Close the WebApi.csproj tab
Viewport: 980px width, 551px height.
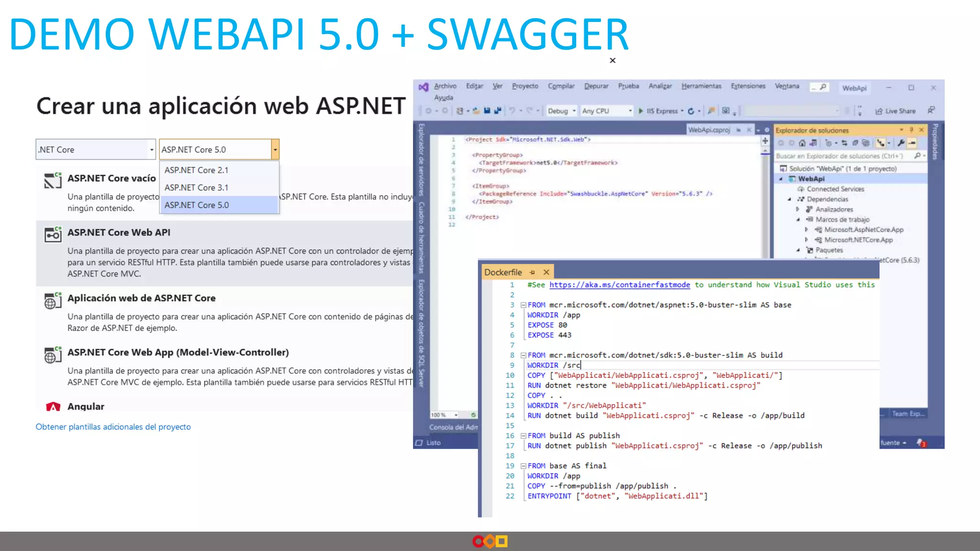(749, 130)
